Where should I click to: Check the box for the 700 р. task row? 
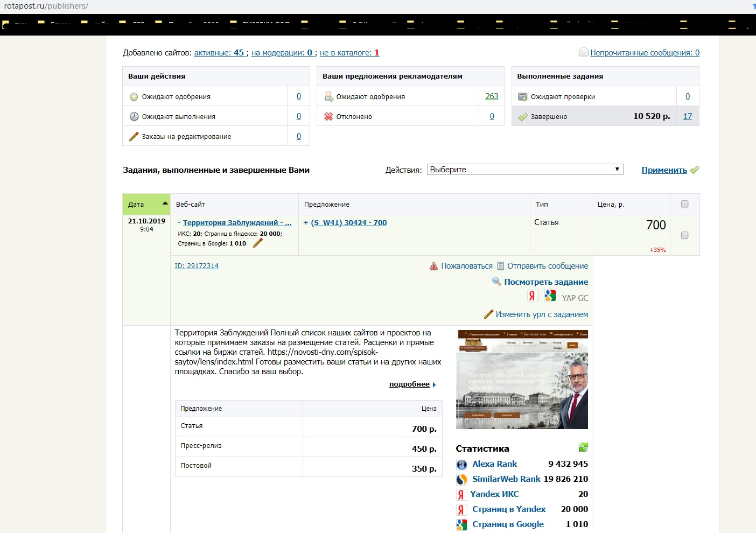pyautogui.click(x=684, y=235)
